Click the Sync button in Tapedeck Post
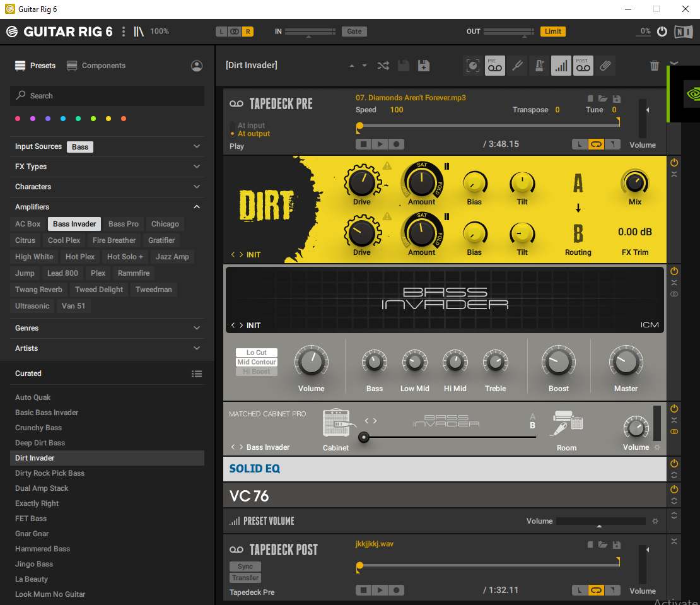This screenshot has width=700, height=605. tap(245, 566)
